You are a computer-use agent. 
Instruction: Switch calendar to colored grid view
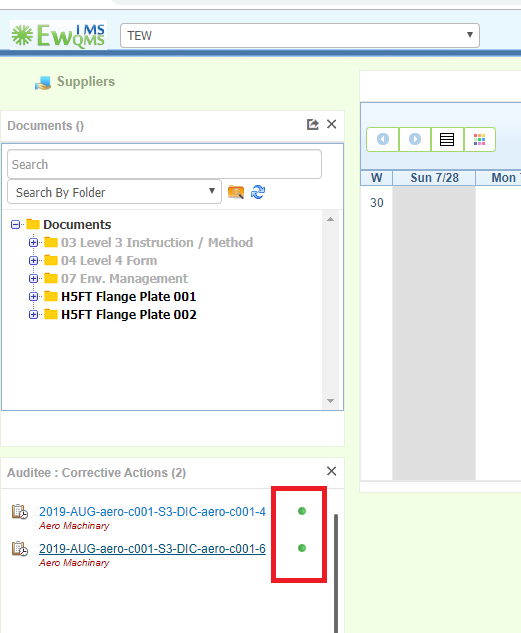pyautogui.click(x=479, y=139)
